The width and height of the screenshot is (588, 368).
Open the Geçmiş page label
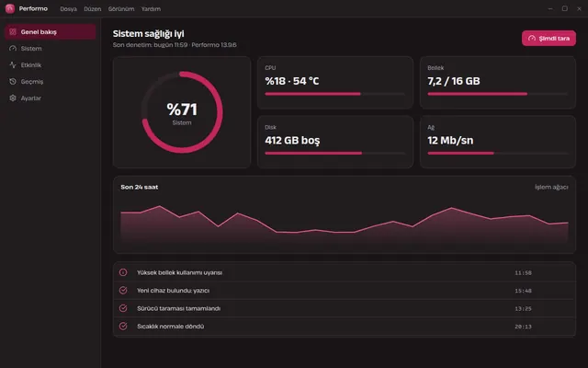point(32,82)
